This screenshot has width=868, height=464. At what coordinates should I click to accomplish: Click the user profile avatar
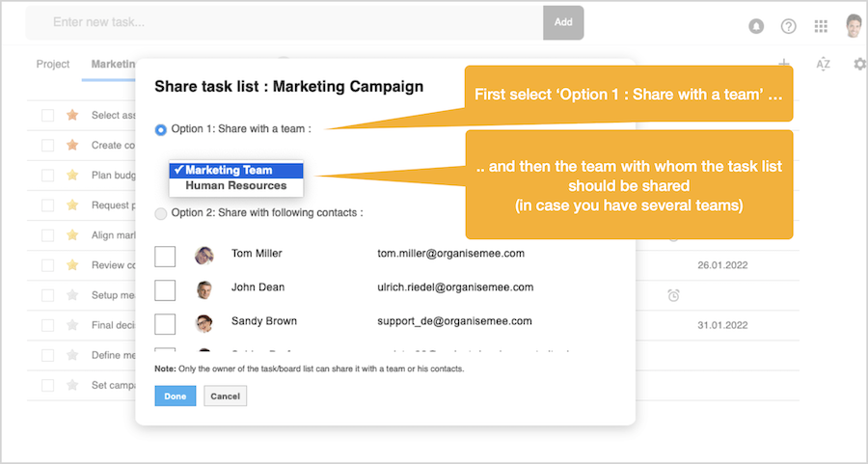point(854,25)
